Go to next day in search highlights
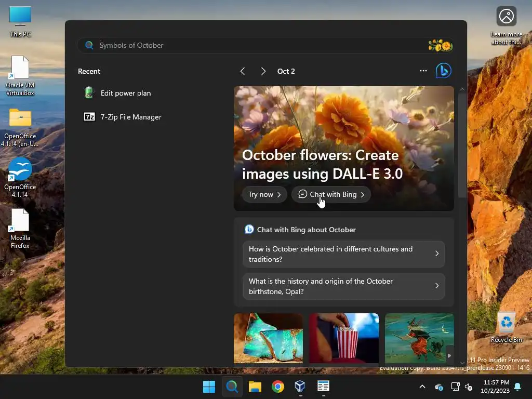 coord(263,71)
